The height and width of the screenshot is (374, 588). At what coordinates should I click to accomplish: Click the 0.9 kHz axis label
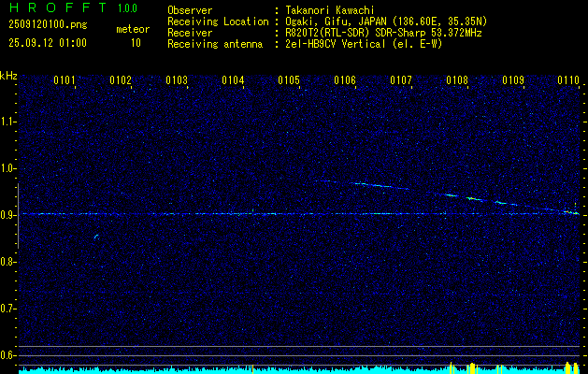8,215
